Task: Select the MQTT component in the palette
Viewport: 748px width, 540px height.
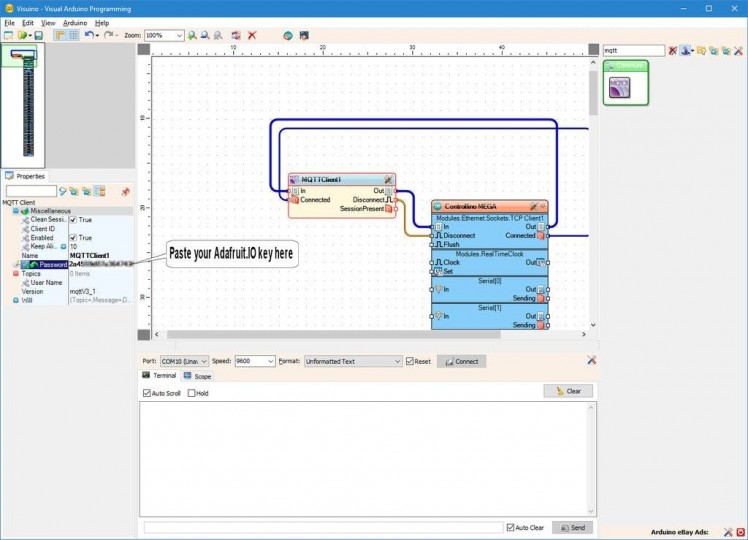Action: (x=621, y=85)
